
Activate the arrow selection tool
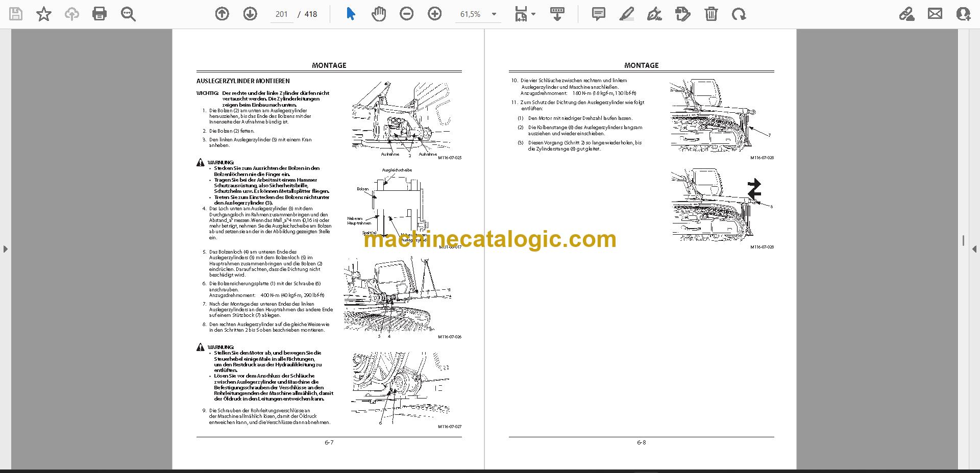click(x=351, y=14)
